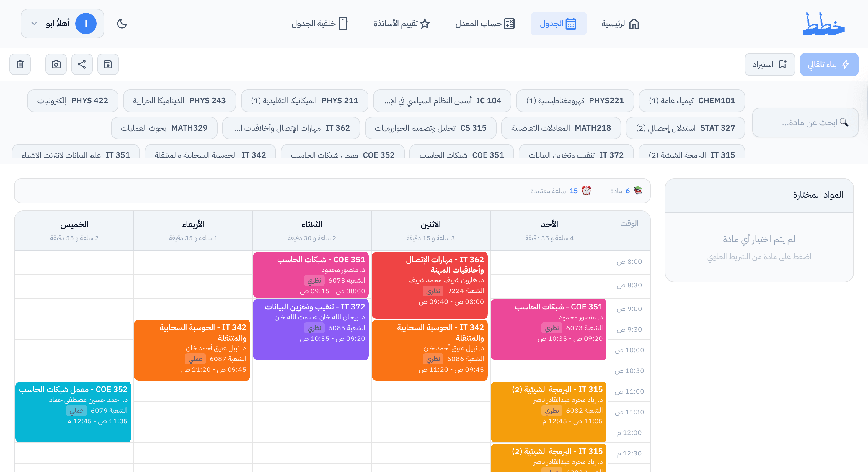Pick the CS 315 course chip
The image size is (868, 472).
coord(430,128)
